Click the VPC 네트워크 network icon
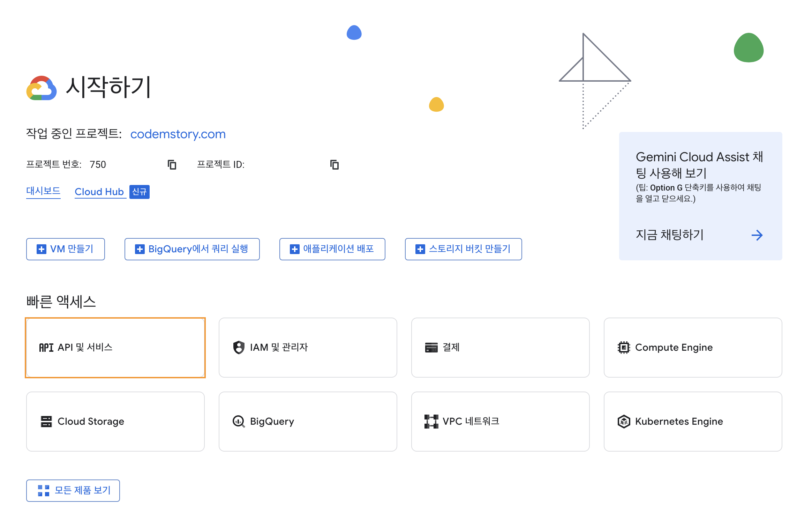Viewport: 812px width, 513px height. point(431,422)
